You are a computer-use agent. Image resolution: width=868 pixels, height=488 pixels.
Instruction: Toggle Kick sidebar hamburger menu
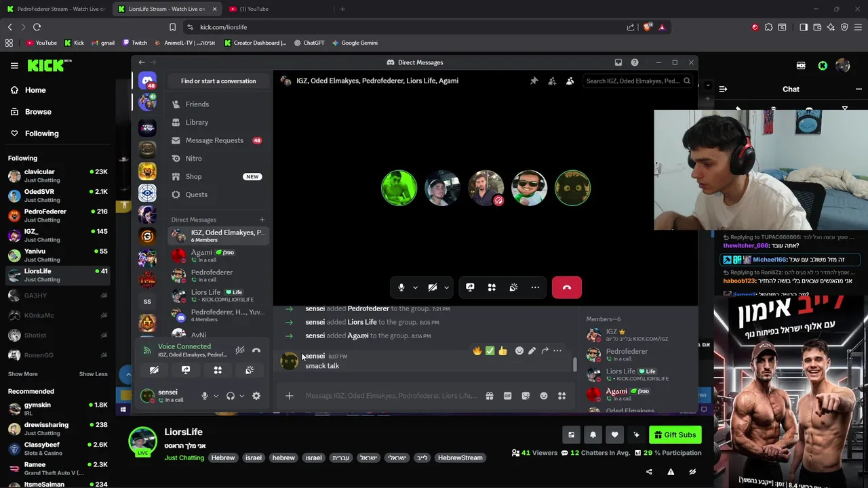[x=14, y=66]
